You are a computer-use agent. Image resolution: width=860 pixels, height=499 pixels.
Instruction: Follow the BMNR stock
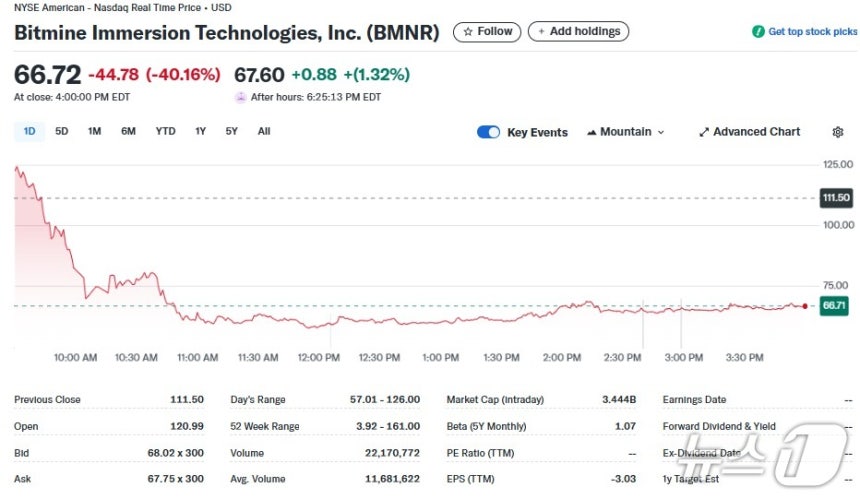(x=487, y=32)
